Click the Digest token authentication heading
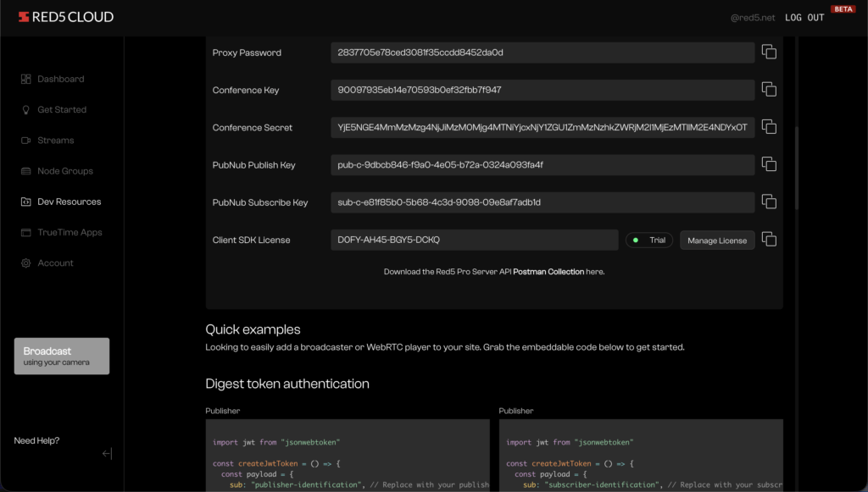Screen dimensions: 868x492 pyautogui.click(x=287, y=384)
